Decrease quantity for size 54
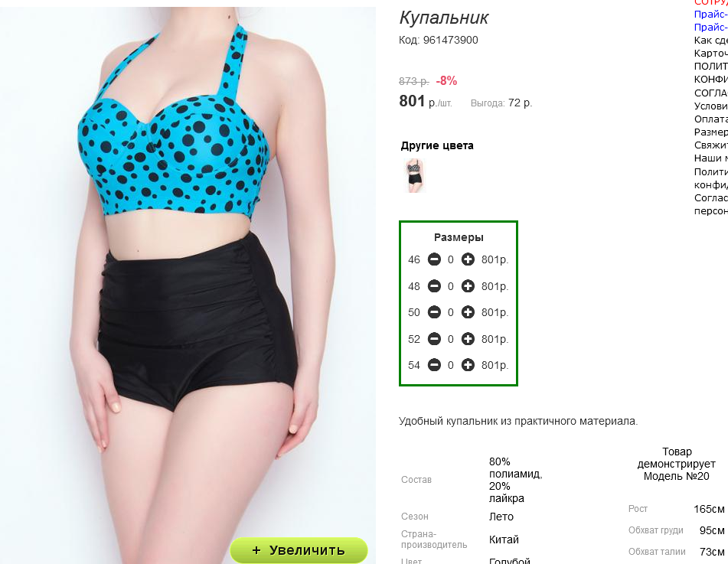Image resolution: width=728 pixels, height=564 pixels. (434, 365)
